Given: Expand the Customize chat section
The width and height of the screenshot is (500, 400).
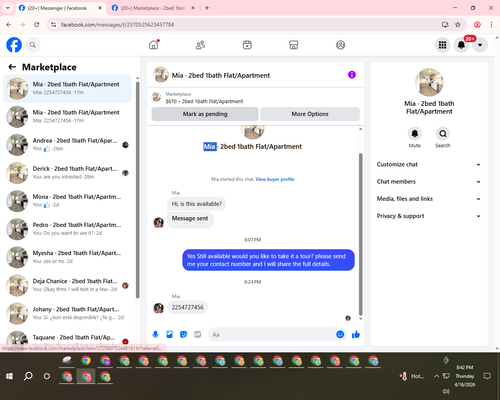Looking at the screenshot, I should [x=429, y=164].
